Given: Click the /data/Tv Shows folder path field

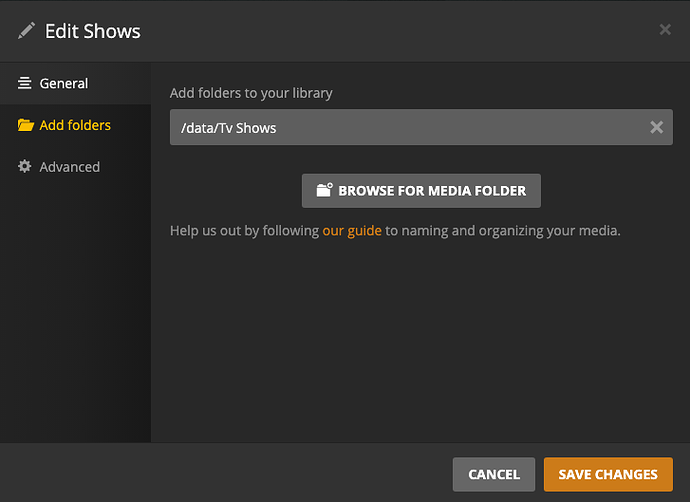Looking at the screenshot, I should 400,127.
